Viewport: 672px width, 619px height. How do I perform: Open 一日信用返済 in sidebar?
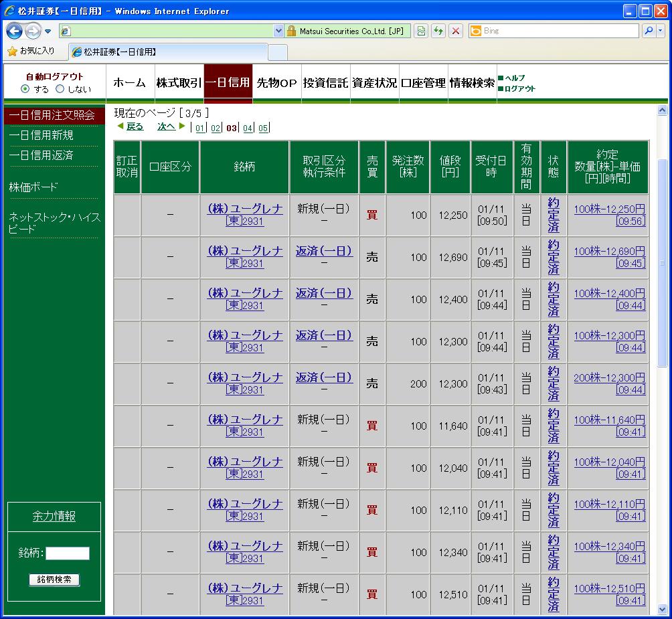(41, 155)
